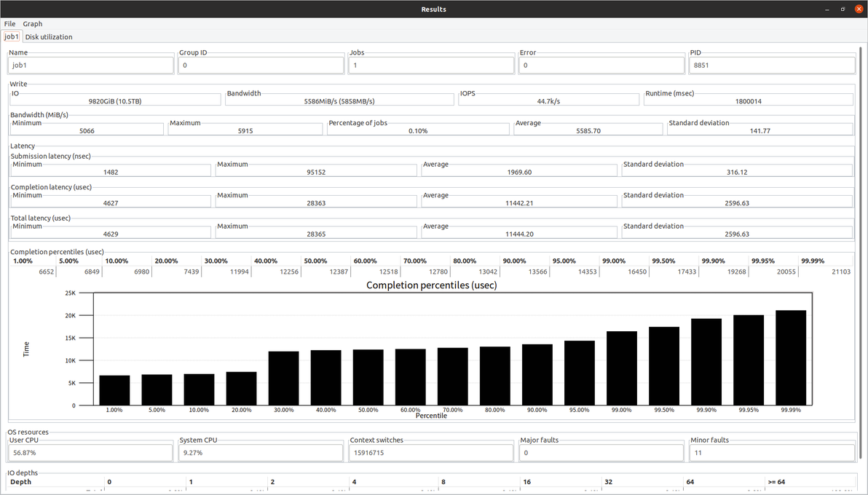868x495 pixels.
Task: Click the IOPS value 44.7k/s
Action: [x=548, y=101]
